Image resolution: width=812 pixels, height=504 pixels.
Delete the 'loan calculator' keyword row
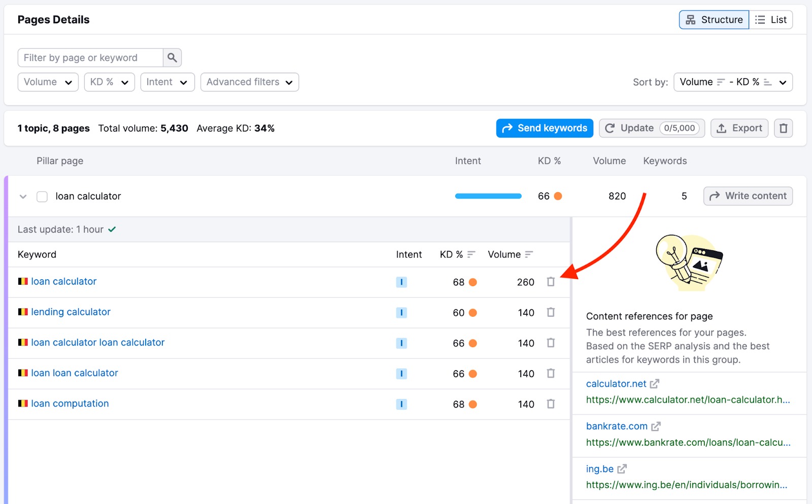click(x=551, y=282)
